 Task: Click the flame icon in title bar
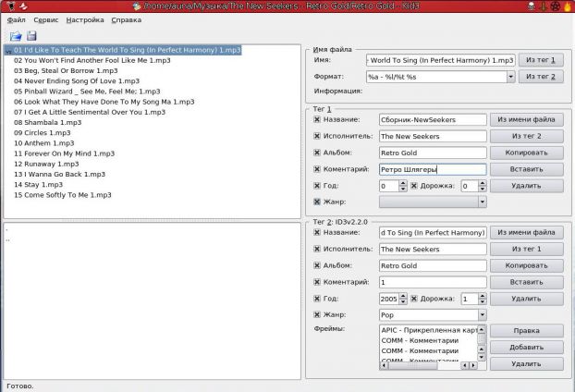pos(568,6)
